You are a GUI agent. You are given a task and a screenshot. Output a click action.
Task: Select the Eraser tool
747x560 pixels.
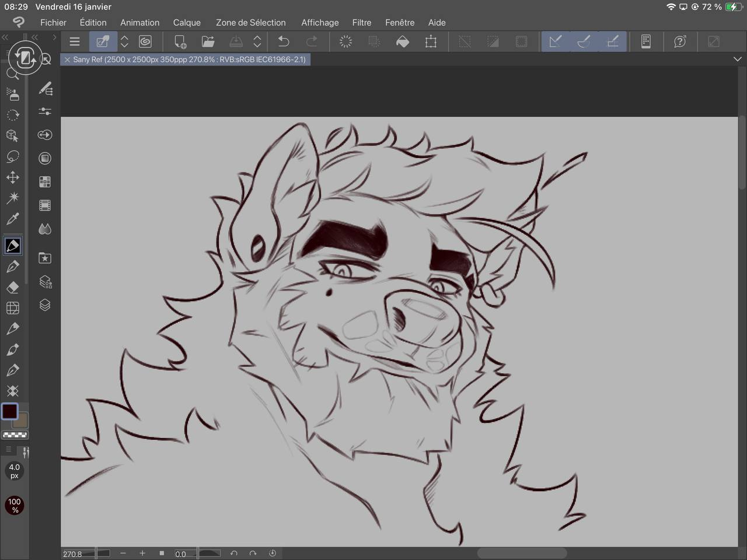12,287
